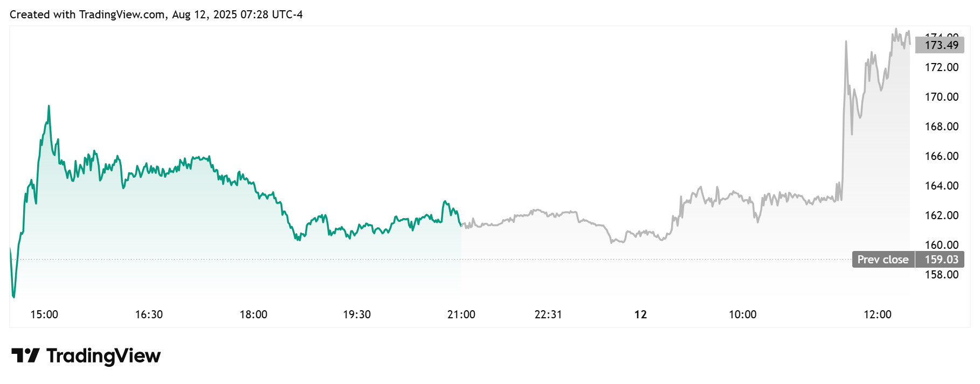Click the 'Prev close' label tag

tap(882, 260)
